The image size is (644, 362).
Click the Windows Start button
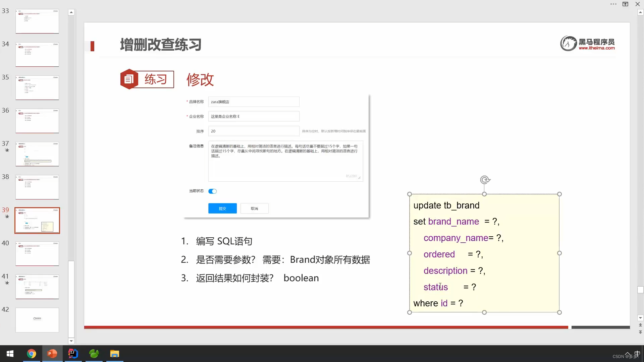[x=10, y=354]
